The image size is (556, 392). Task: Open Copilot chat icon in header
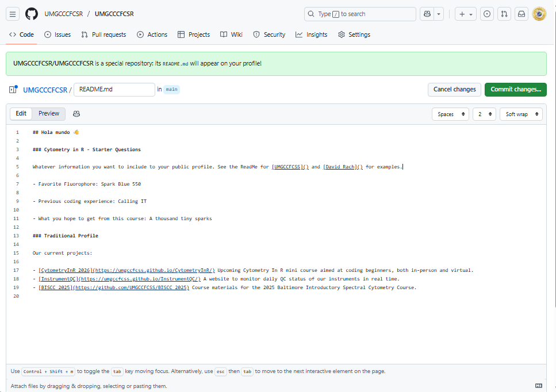point(427,14)
